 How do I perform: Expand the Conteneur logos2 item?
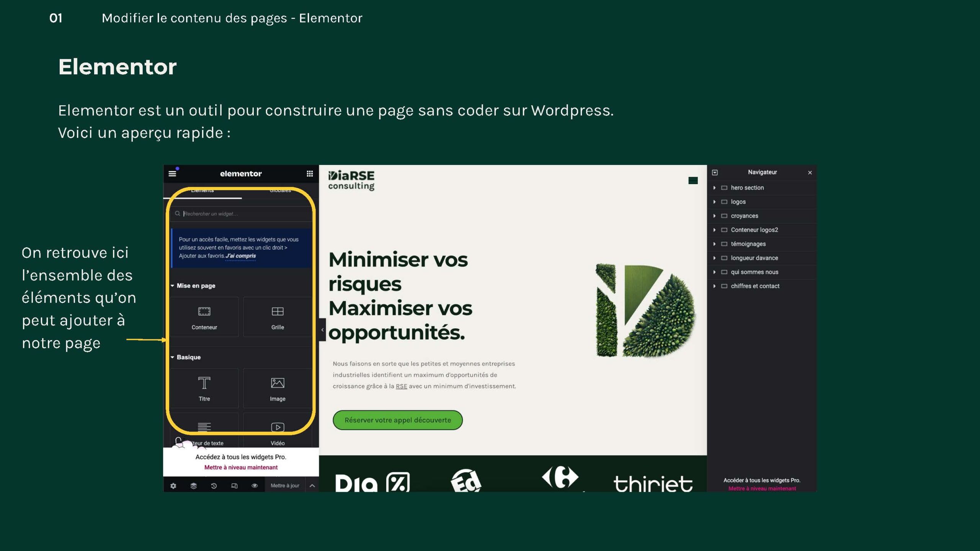(714, 230)
